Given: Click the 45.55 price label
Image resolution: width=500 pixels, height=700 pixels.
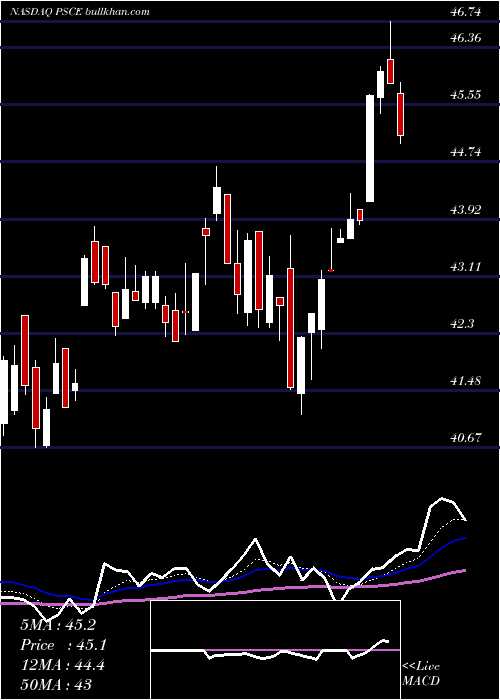Looking at the screenshot, I should pyautogui.click(x=466, y=95).
